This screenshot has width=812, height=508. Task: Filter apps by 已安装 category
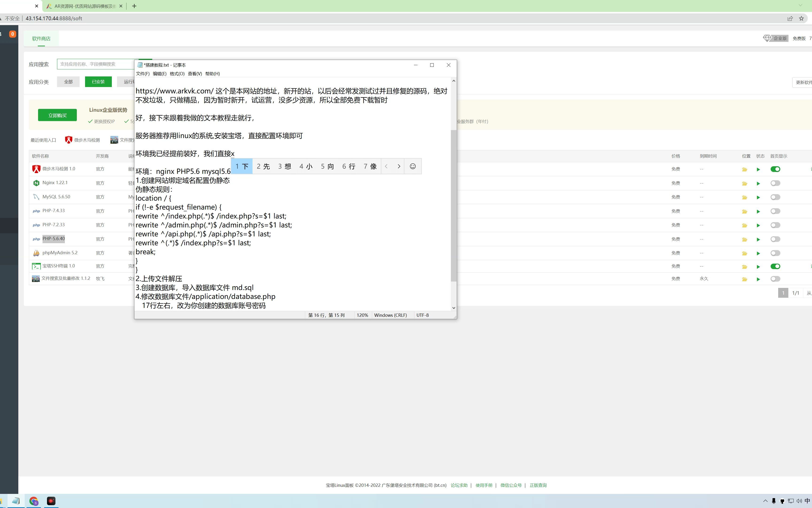coord(98,82)
